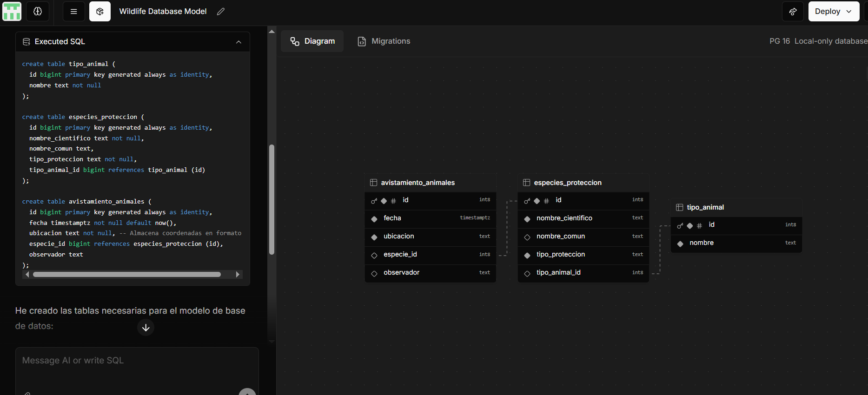The height and width of the screenshot is (395, 868).
Task: Open the brain AI model settings icon
Action: point(38,11)
